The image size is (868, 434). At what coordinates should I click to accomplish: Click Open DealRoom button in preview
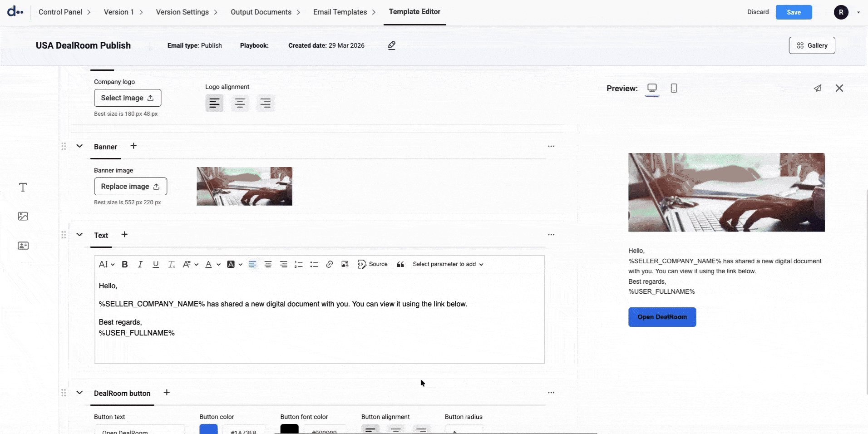tap(662, 317)
